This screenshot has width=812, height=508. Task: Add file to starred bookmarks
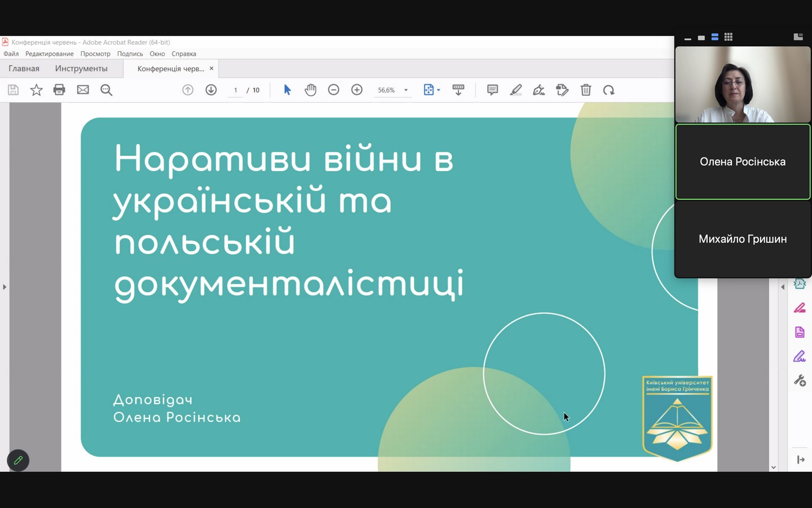coord(36,90)
